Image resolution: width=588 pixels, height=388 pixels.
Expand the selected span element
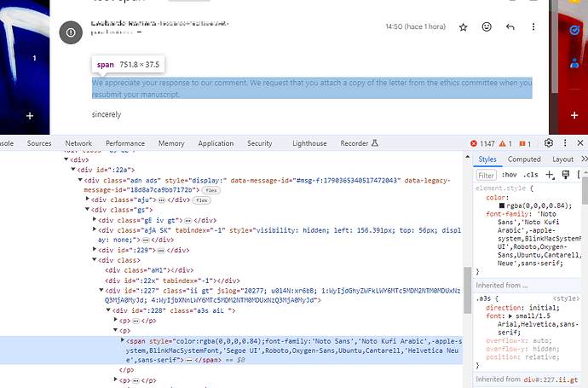[122, 340]
